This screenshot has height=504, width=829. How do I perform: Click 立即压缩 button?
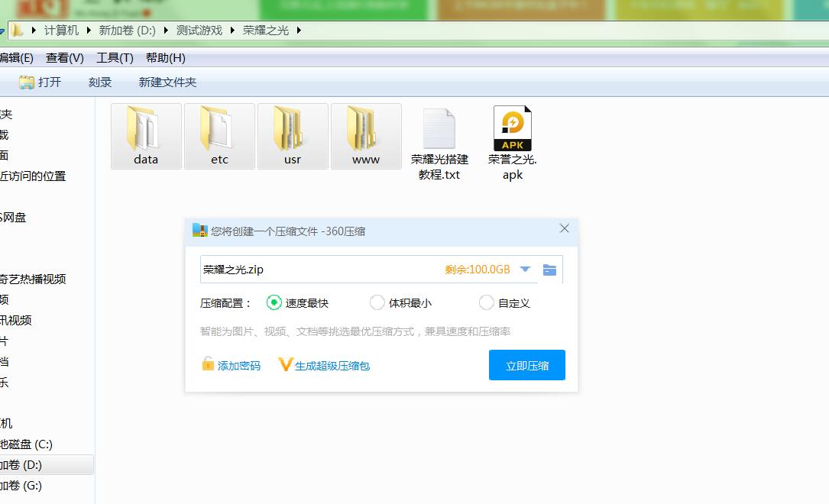526,365
